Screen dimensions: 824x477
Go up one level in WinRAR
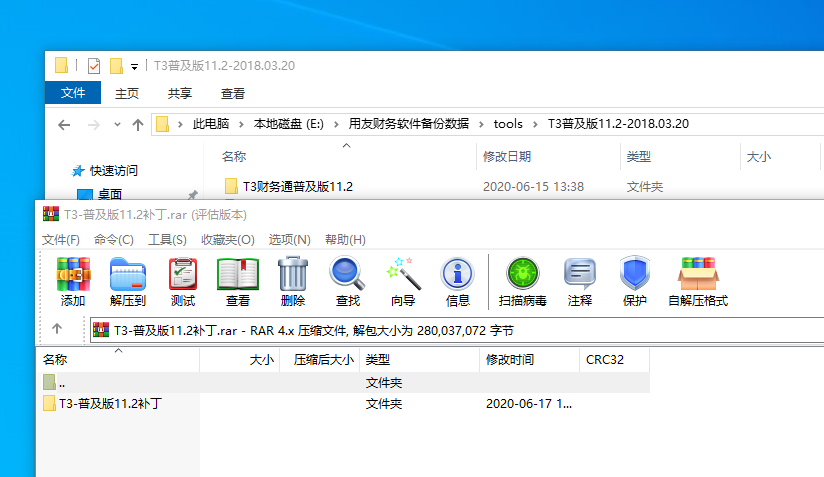click(57, 329)
